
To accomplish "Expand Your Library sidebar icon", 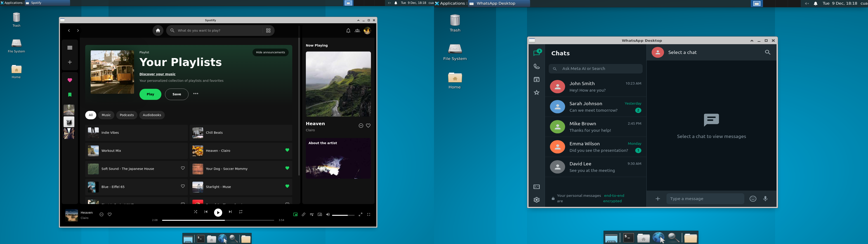I will (70, 48).
